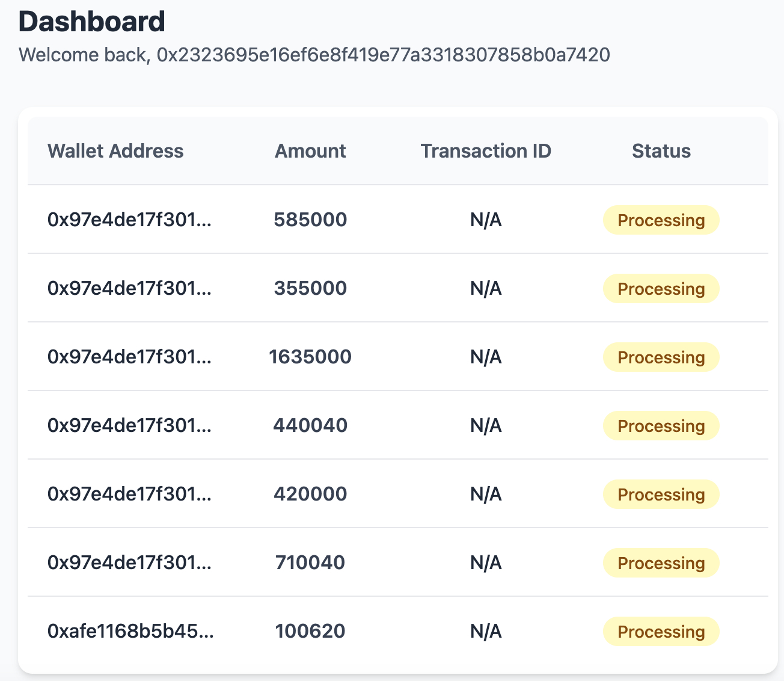Click the Transaction ID column header
The width and height of the screenshot is (784, 681).
point(486,151)
